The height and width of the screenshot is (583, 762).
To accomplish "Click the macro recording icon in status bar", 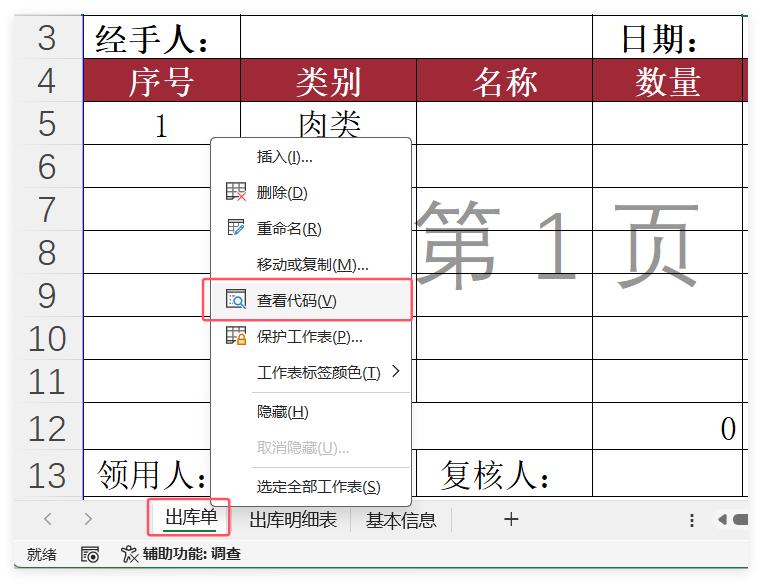I will [x=90, y=554].
